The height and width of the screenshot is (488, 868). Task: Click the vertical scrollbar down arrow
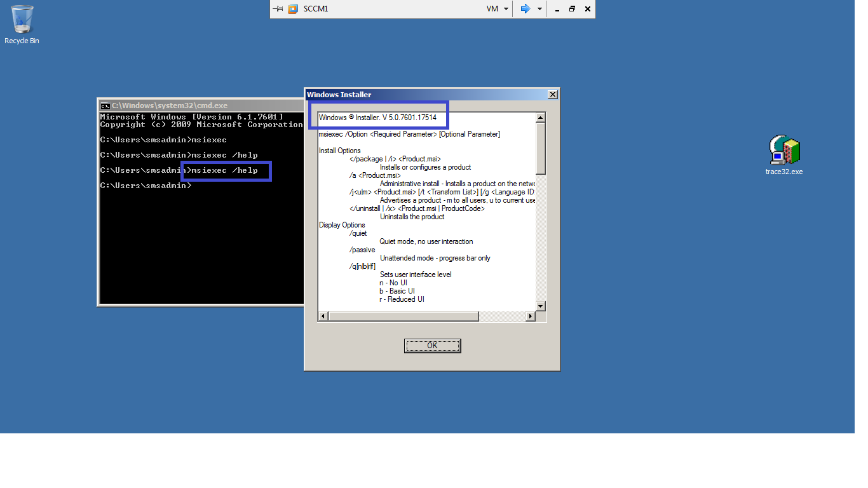[x=541, y=306]
